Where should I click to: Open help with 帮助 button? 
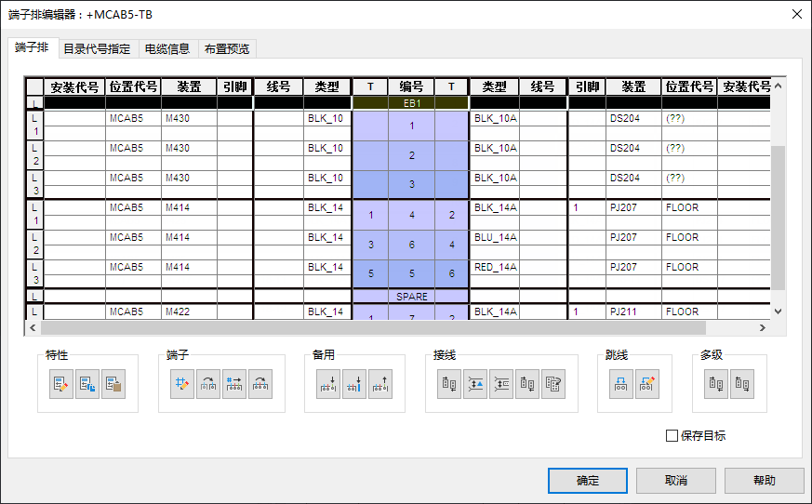click(765, 481)
